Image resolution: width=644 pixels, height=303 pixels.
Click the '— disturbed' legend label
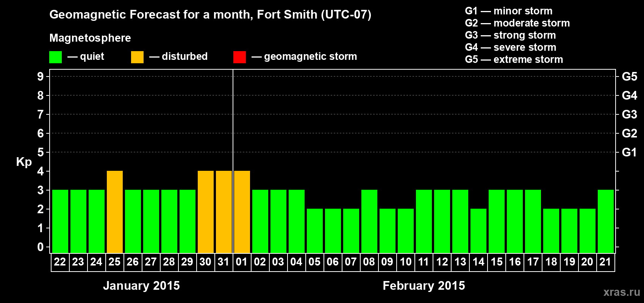(178, 56)
